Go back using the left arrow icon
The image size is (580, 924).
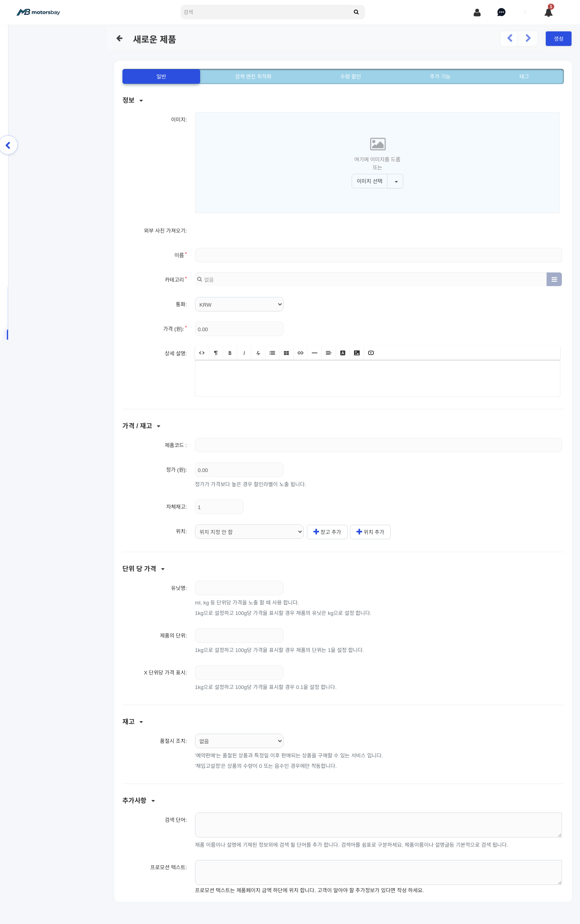coord(119,39)
